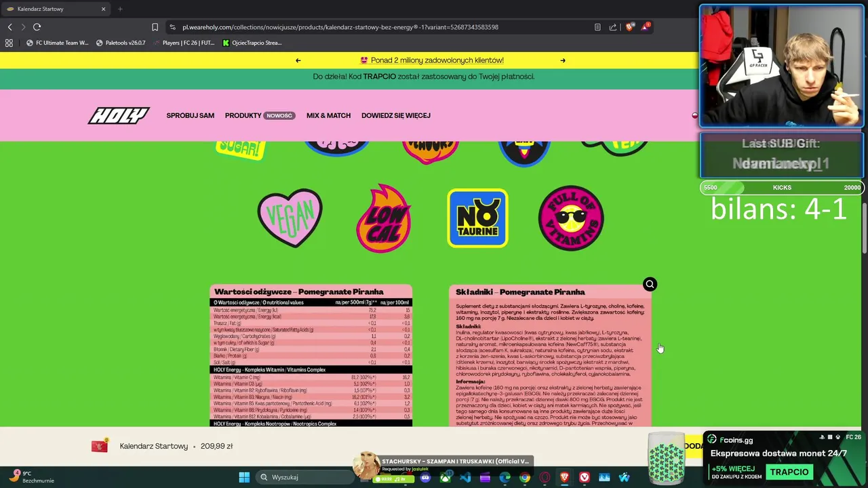This screenshot has width=868, height=488.
Task: Open a new browser tab
Action: 120,9
